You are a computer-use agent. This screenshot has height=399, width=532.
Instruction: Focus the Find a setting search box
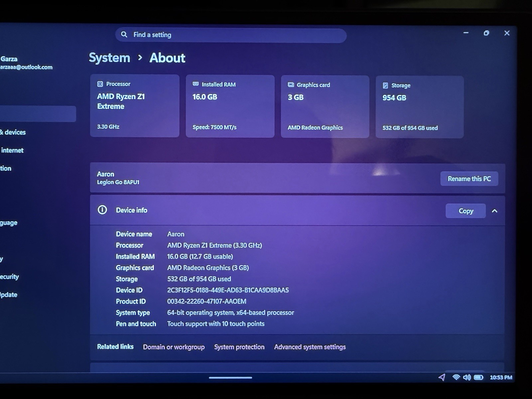[231, 35]
